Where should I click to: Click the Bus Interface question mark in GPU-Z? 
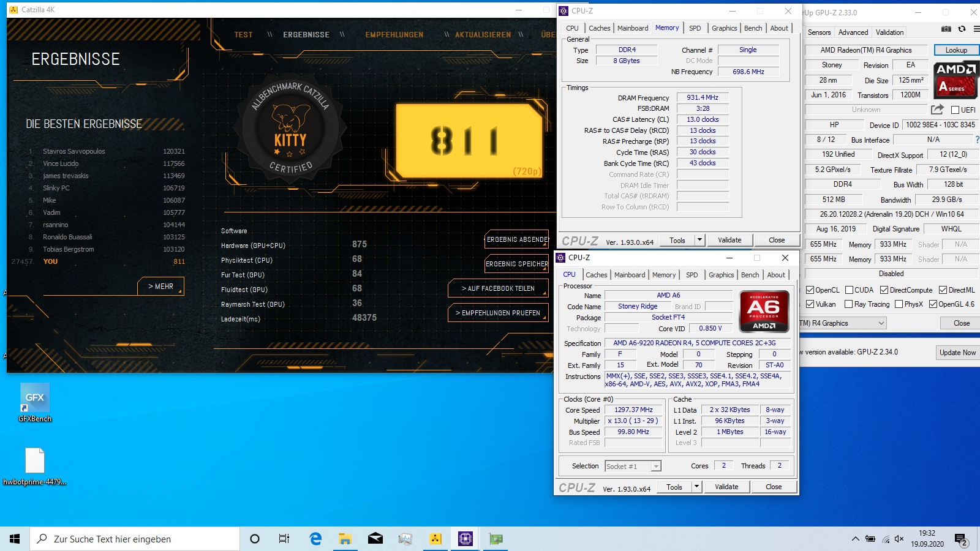click(x=977, y=140)
